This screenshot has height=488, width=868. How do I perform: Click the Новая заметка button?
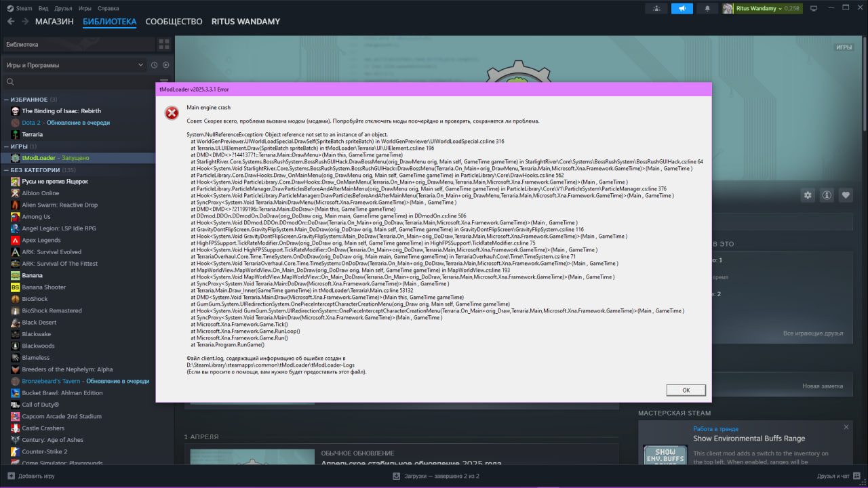click(x=823, y=386)
